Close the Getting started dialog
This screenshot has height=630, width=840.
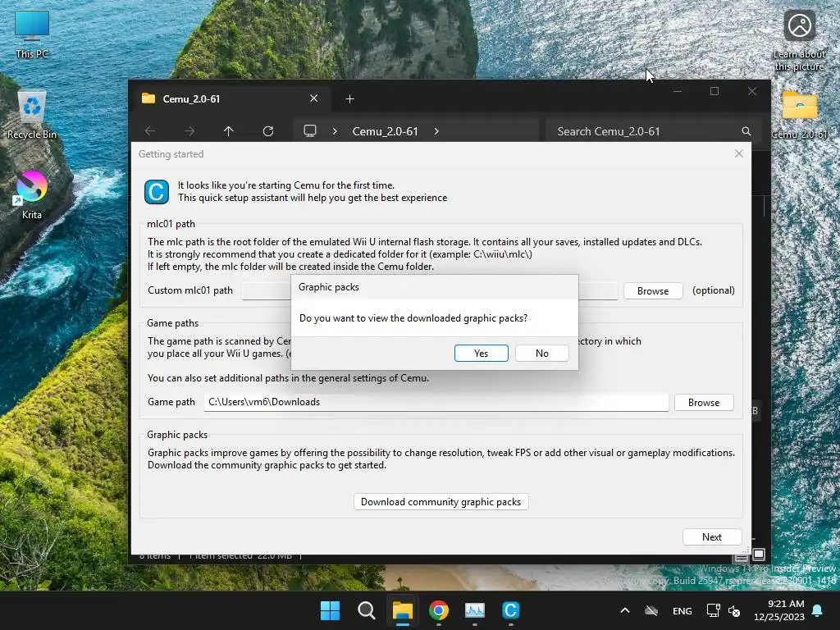tap(739, 153)
